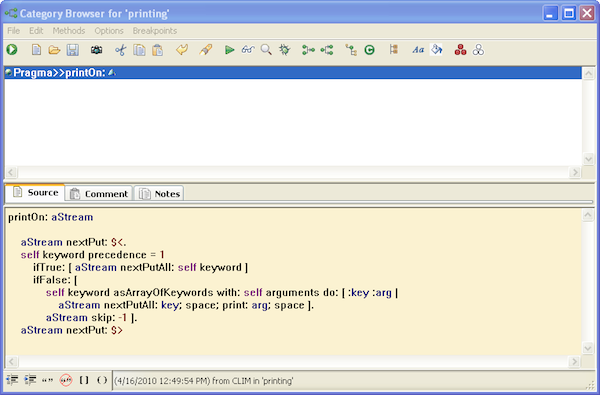The height and width of the screenshot is (395, 600).
Task: Switch to the Comment tab
Action: [99, 194]
